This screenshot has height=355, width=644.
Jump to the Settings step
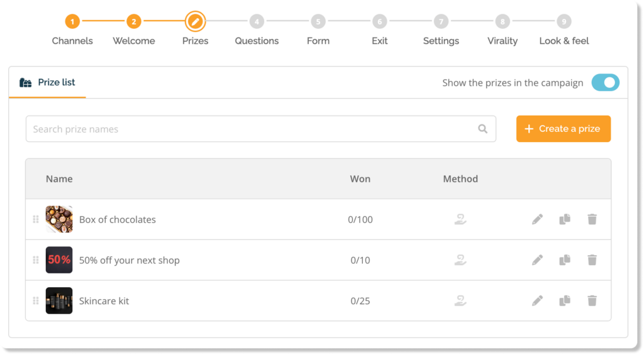tap(441, 22)
